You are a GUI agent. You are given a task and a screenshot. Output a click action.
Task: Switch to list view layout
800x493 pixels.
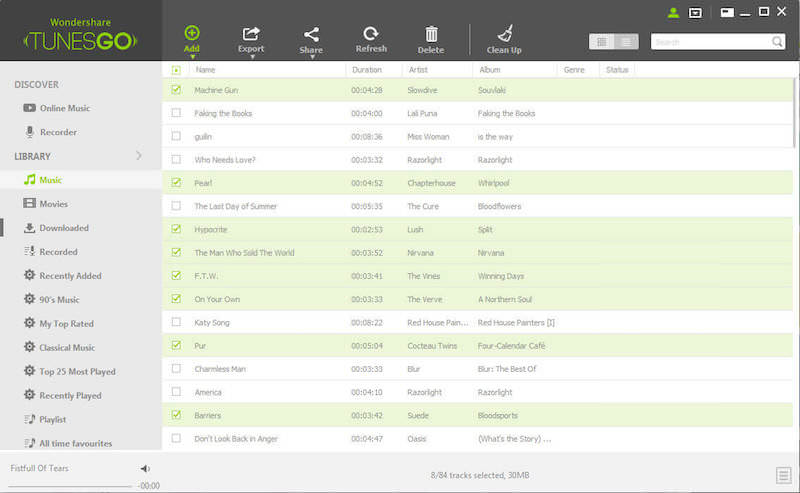626,42
